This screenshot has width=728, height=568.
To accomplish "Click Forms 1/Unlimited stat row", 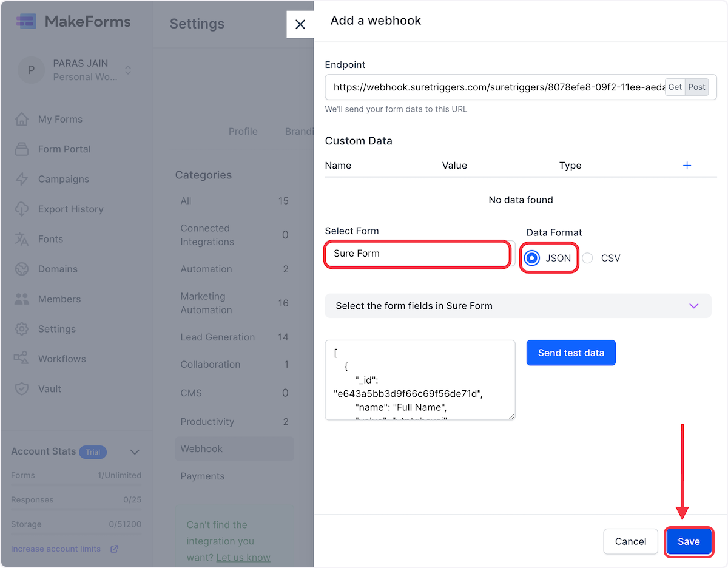I will [76, 475].
